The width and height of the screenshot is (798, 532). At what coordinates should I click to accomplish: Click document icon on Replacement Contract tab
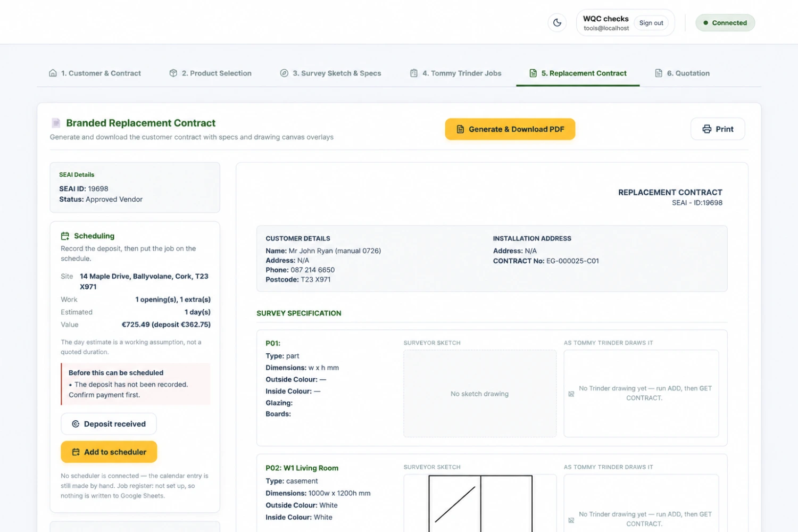click(533, 73)
